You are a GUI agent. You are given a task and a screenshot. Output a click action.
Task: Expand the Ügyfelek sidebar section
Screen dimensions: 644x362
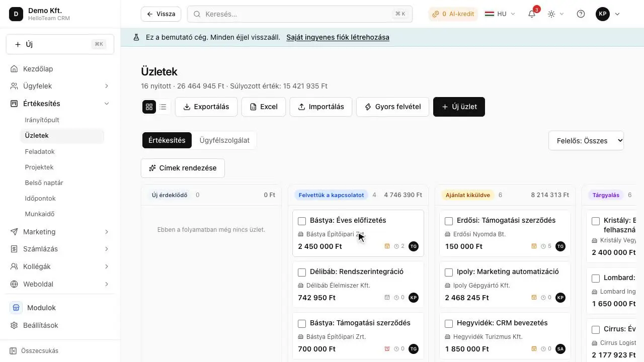(x=60, y=86)
